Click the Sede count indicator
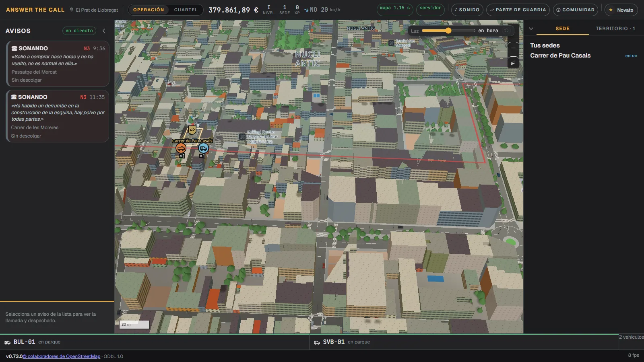The height and width of the screenshot is (362, 644). [285, 10]
